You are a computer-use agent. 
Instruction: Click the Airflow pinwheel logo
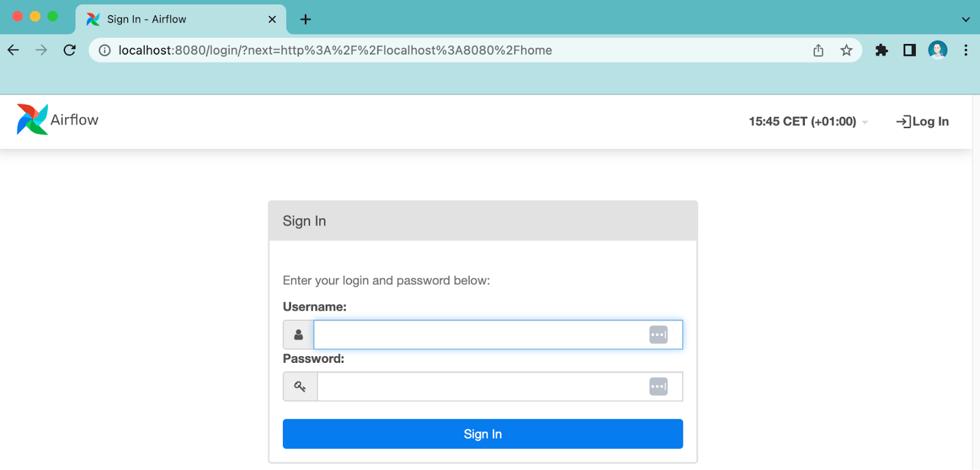[x=32, y=119]
